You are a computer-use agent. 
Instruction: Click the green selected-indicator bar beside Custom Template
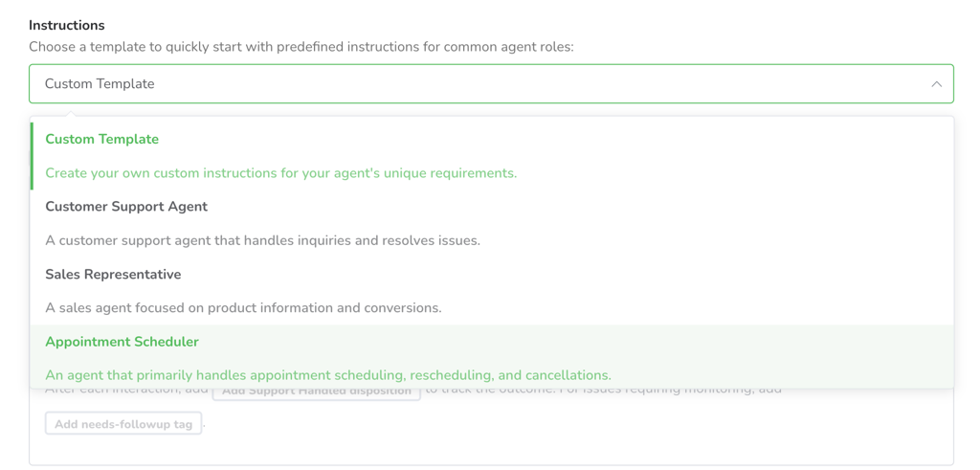pos(32,156)
